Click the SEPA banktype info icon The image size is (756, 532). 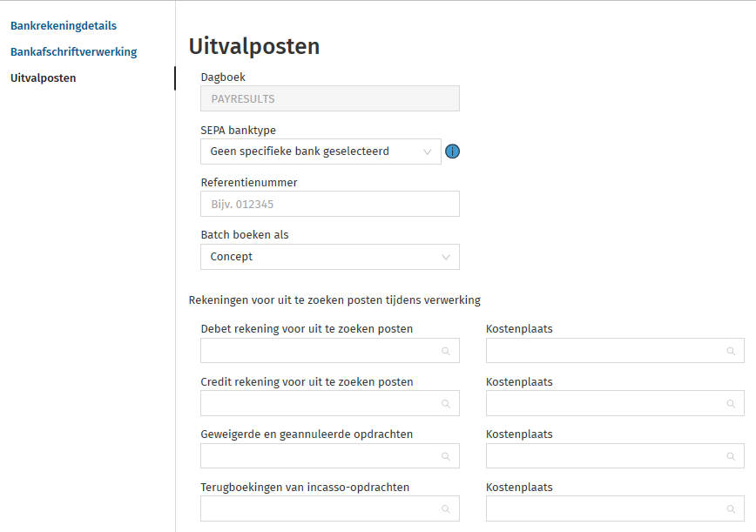[452, 152]
